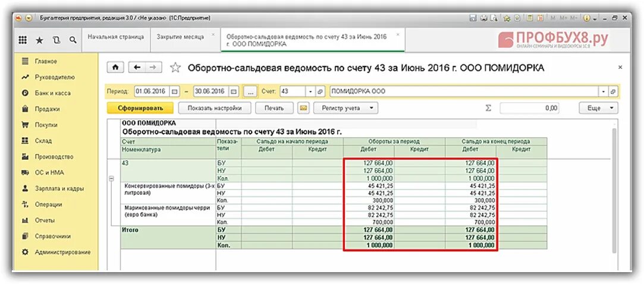Viewport: 644px width, 284px height.
Task: Save document with title bar floppy icon
Action: (x=473, y=18)
